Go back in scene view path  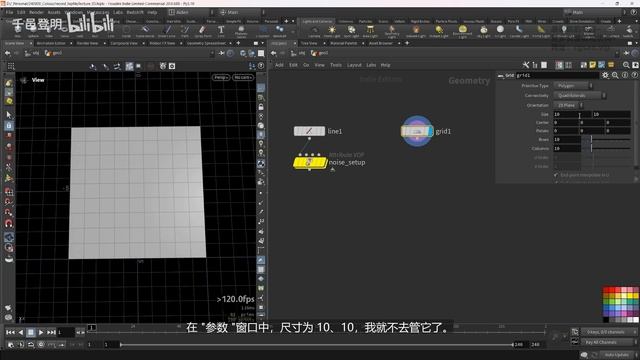coord(8,53)
